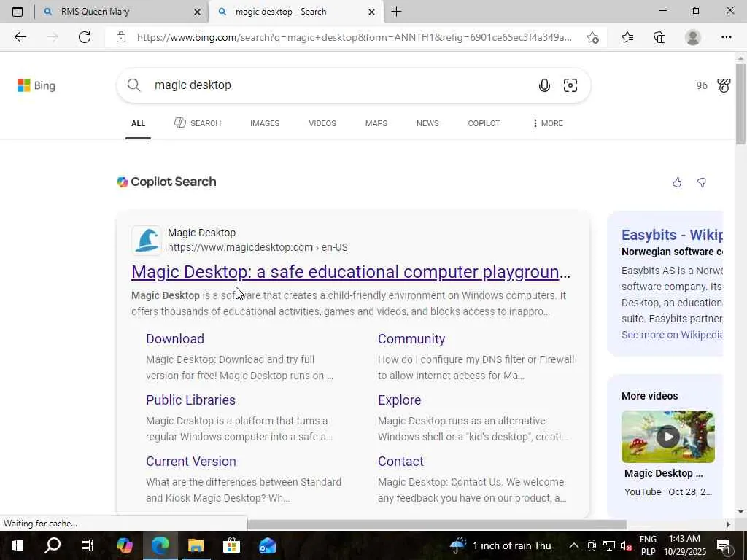Open the network tray icon

(609, 545)
